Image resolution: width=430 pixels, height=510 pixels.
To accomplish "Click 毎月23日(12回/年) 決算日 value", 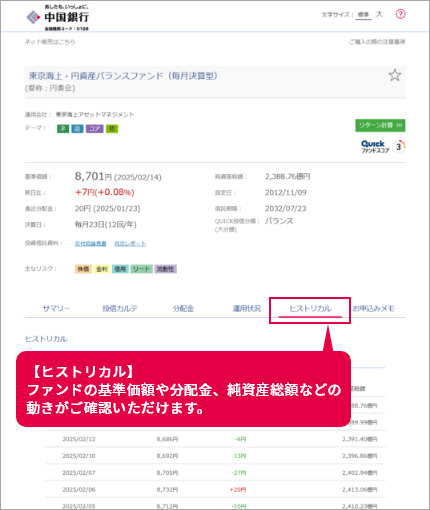I will 106,225.
